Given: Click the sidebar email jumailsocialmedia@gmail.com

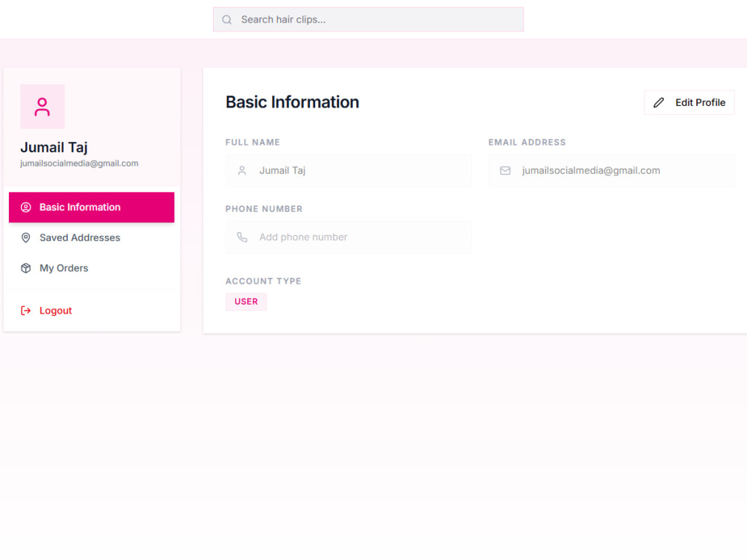Looking at the screenshot, I should click(79, 164).
